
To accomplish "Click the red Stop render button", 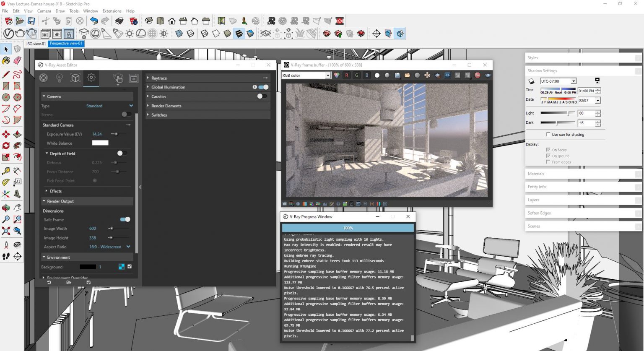I will coord(477,75).
